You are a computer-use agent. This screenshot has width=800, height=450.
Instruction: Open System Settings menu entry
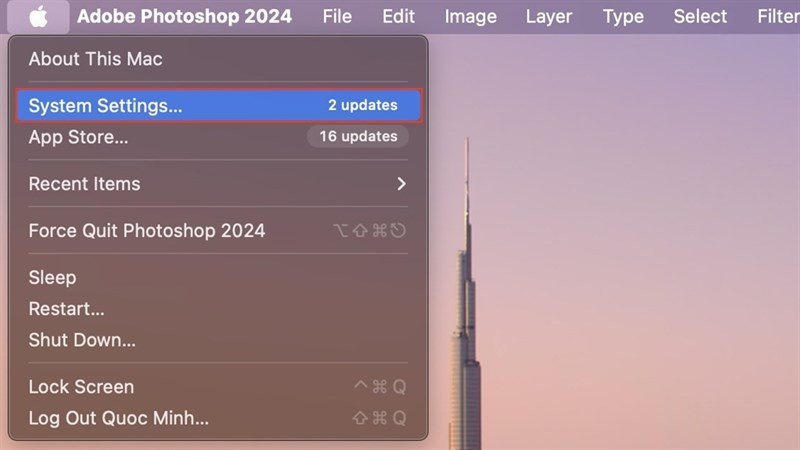point(218,106)
